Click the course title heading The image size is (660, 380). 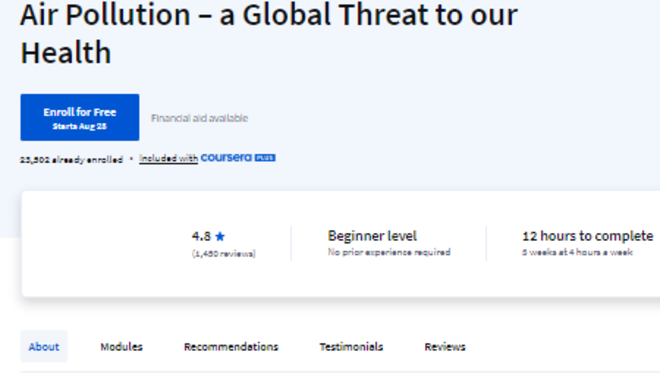(x=269, y=33)
